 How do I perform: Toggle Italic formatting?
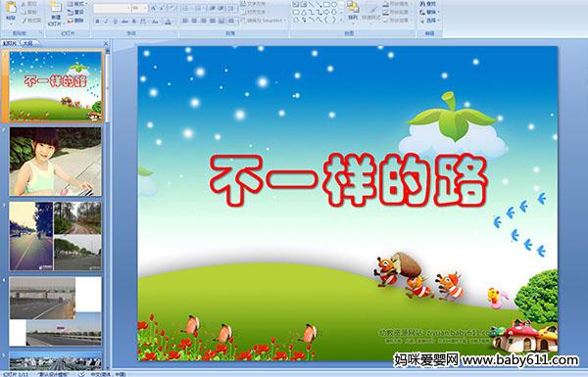coord(106,22)
